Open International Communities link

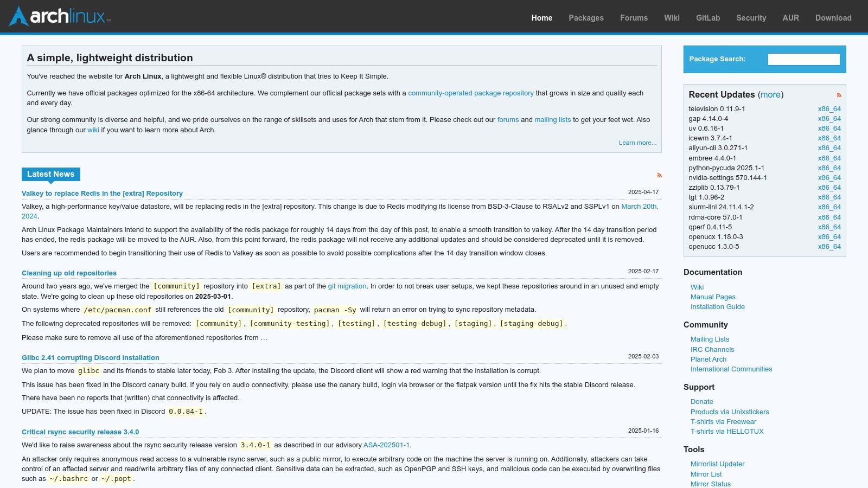(x=731, y=369)
